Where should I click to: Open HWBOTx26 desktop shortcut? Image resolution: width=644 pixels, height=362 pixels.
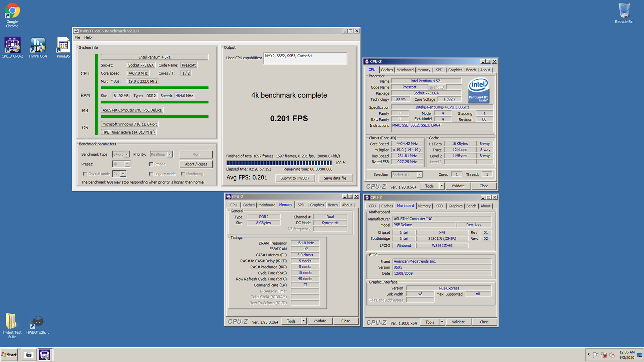pyautogui.click(x=38, y=324)
